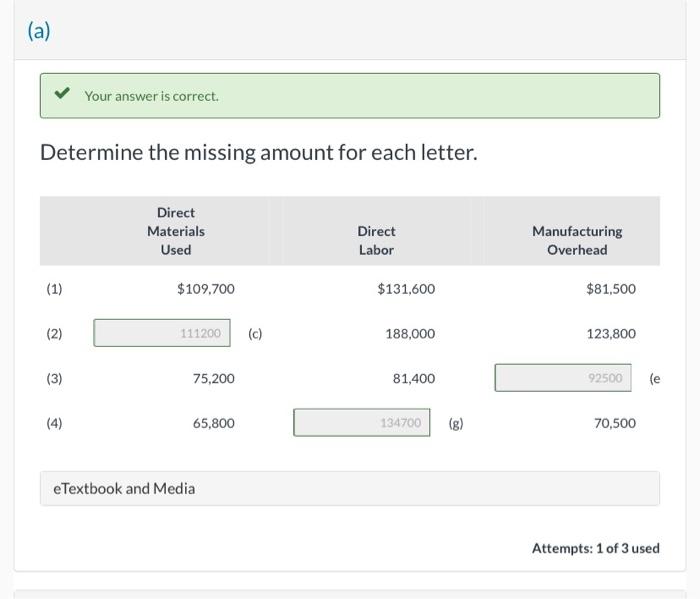Click the 'Your answer is correct' banner
This screenshot has width=700, height=599.
[350, 96]
